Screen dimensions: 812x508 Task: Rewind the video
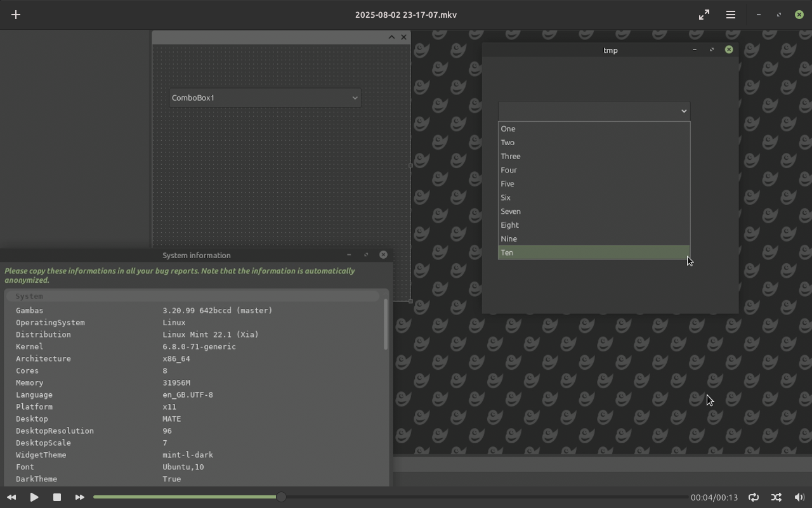tap(11, 497)
